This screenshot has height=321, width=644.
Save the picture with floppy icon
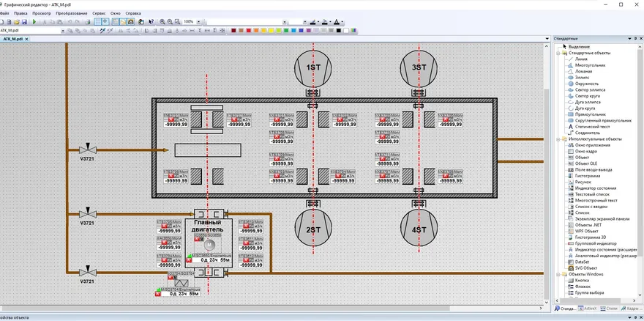point(24,22)
